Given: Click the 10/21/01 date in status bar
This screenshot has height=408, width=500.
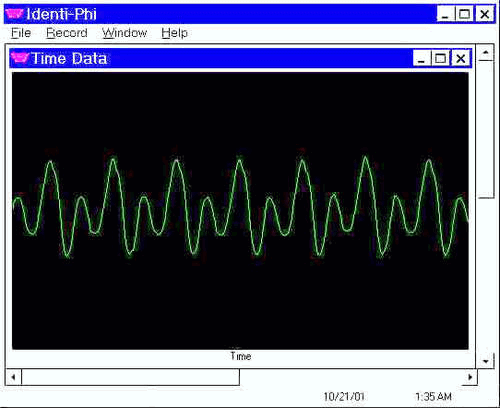Looking at the screenshot, I should [344, 397].
